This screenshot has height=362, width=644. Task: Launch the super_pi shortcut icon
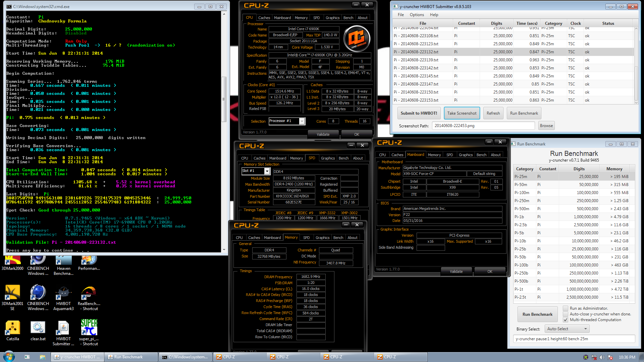pyautogui.click(x=89, y=333)
